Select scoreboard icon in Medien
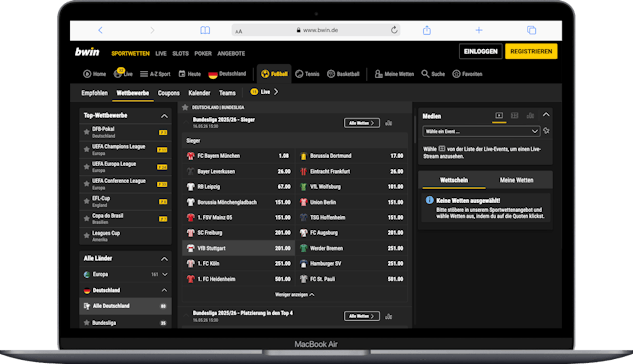 514,115
